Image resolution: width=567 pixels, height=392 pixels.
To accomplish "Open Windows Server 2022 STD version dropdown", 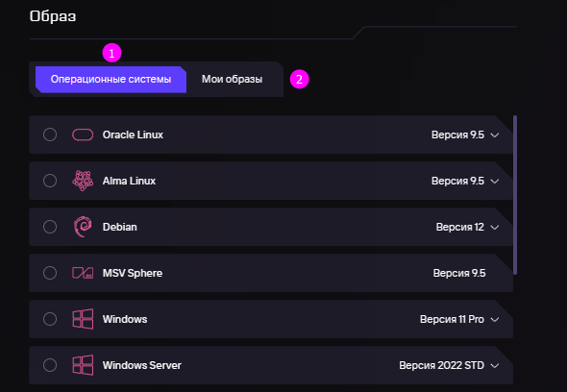I will click(449, 365).
